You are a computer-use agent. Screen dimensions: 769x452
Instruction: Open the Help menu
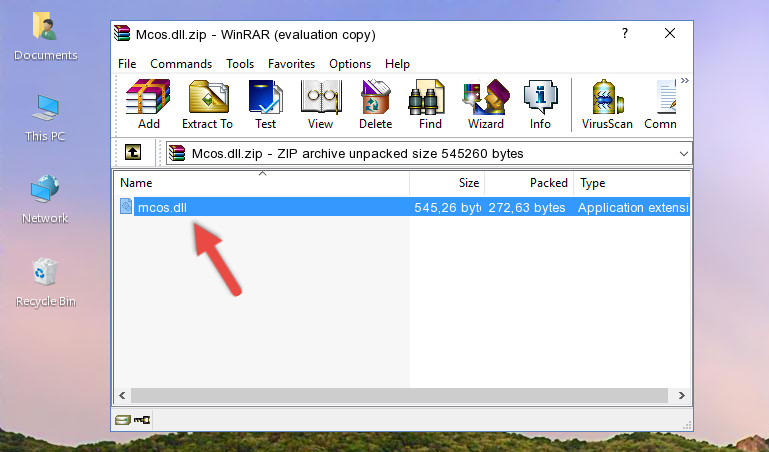pyautogui.click(x=397, y=64)
